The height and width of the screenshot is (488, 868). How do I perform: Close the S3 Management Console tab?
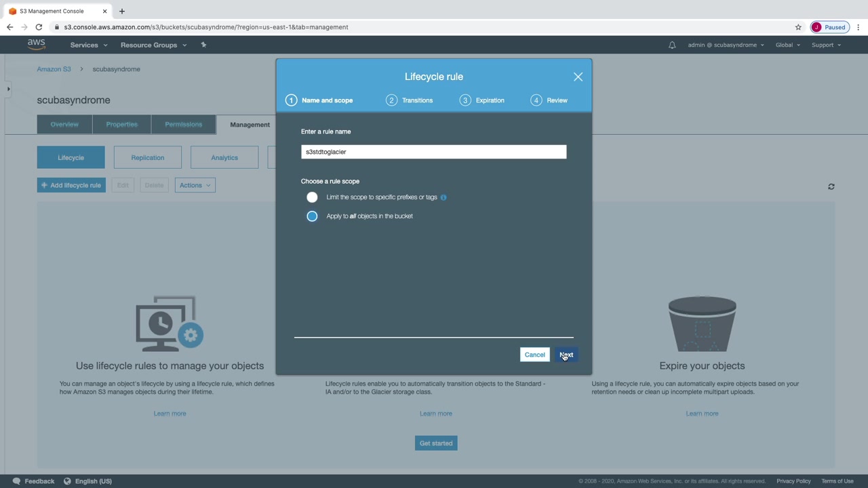[x=104, y=11]
